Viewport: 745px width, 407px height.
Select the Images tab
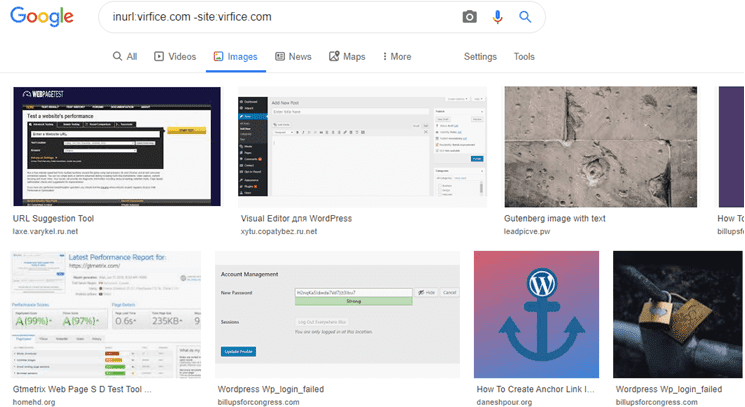(236, 57)
